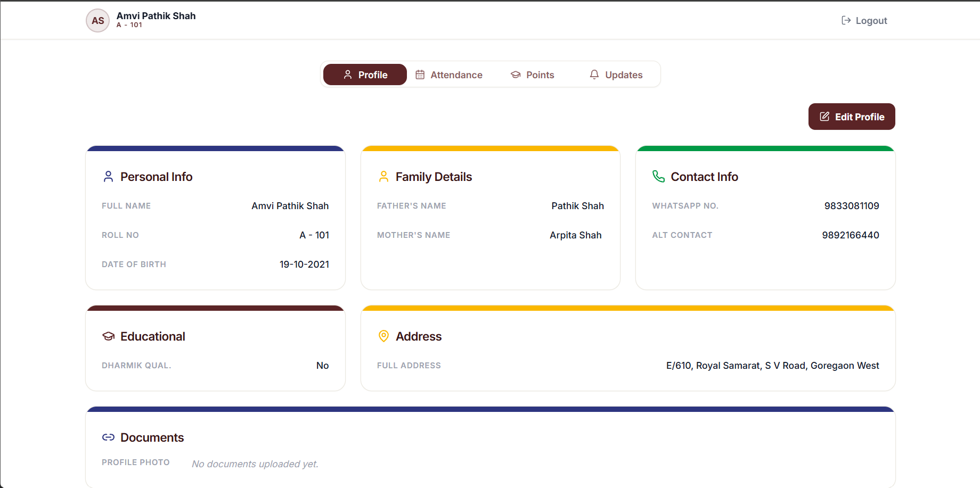Click the Documents heading
Viewport: 980px width, 488px height.
pos(152,437)
